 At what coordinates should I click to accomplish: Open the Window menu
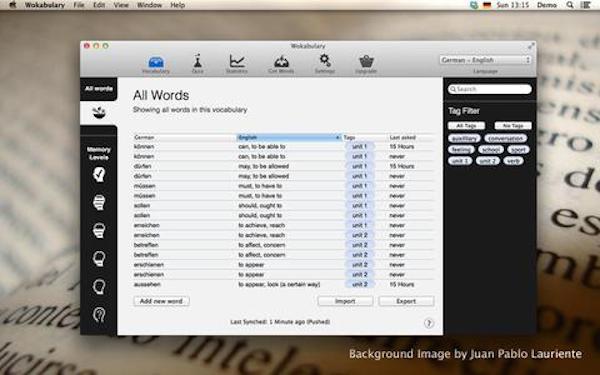tap(149, 5)
